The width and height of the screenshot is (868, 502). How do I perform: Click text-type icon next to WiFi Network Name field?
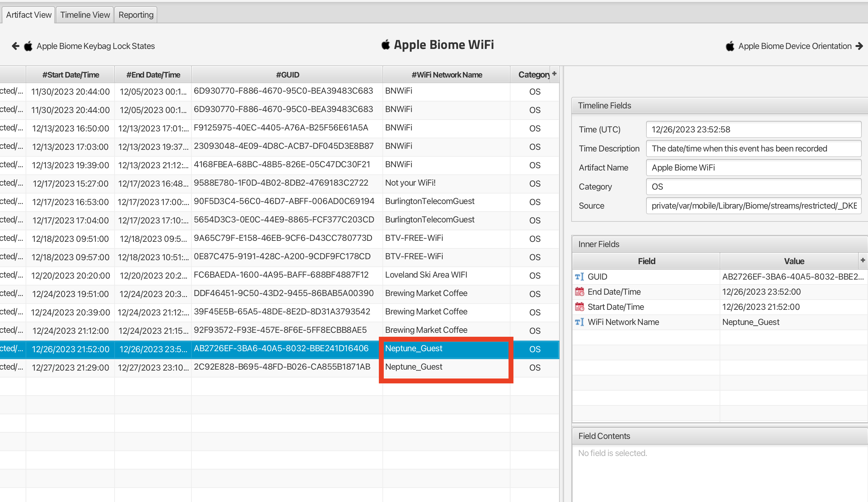(x=580, y=322)
